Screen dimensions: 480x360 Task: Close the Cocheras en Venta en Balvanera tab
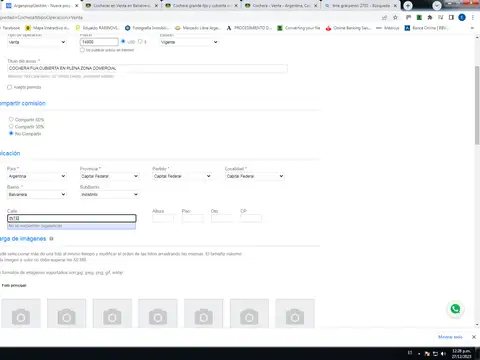pyautogui.click(x=156, y=6)
